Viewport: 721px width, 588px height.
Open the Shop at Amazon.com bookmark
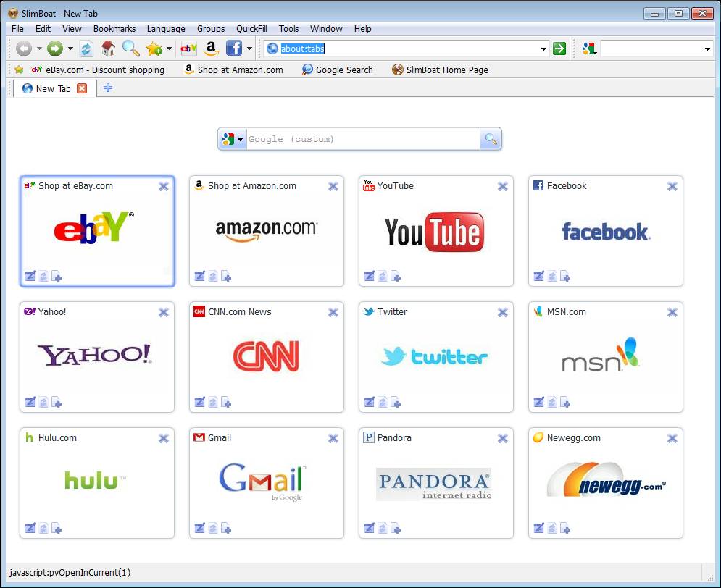[233, 70]
